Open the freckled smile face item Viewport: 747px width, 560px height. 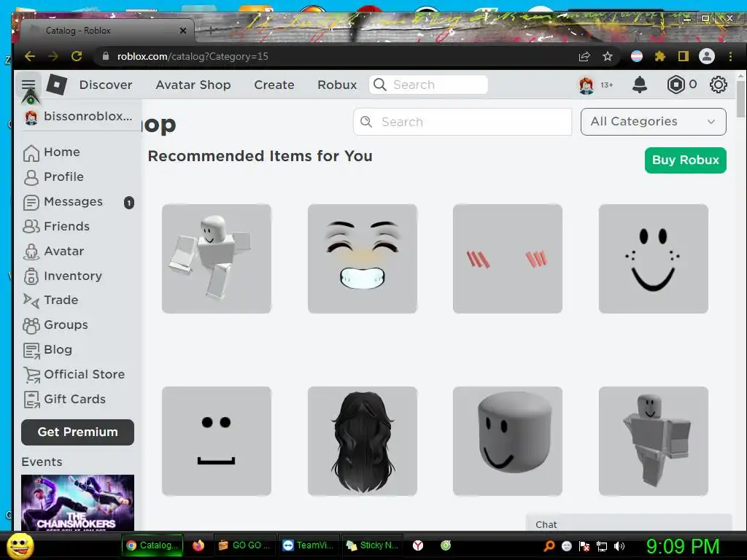pyautogui.click(x=653, y=259)
